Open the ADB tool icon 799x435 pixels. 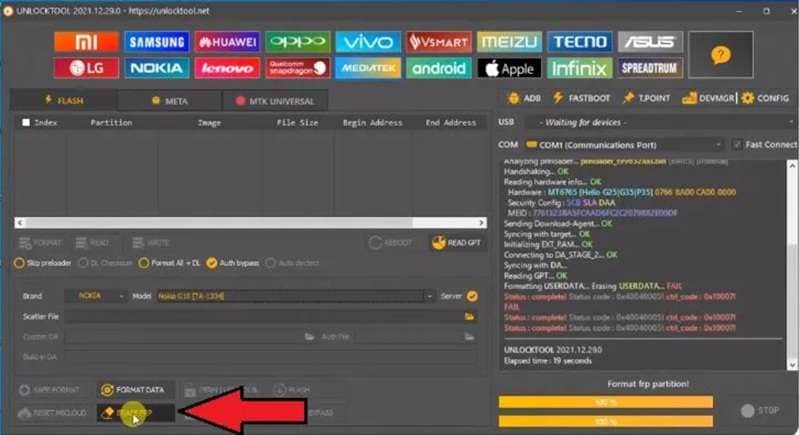(524, 98)
